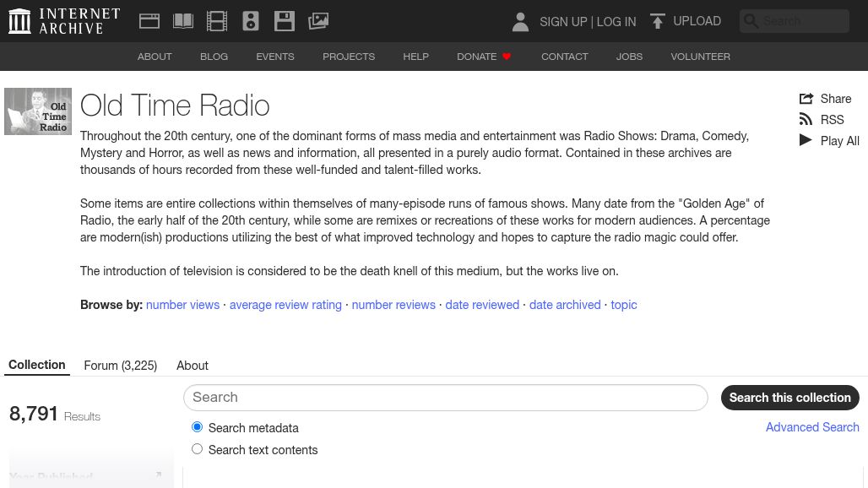The height and width of the screenshot is (488, 868).
Task: Click the Upload arrow icon
Action: [657, 21]
